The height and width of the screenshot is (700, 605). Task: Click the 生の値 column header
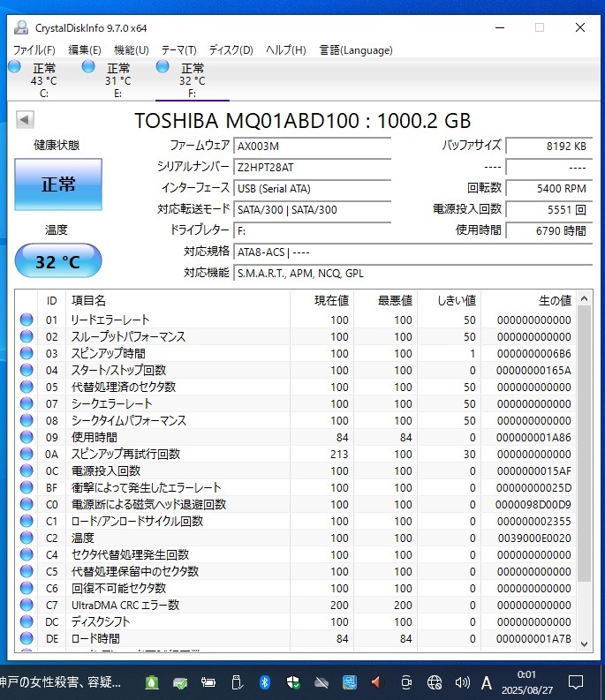pos(528,300)
